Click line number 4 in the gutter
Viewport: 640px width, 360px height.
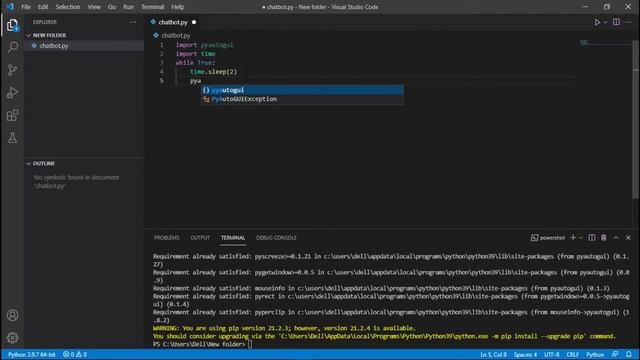162,72
